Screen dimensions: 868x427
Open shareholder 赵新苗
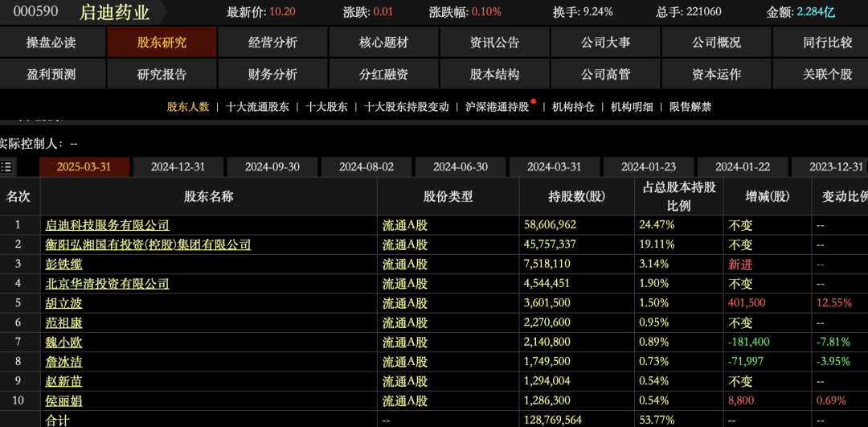click(63, 381)
